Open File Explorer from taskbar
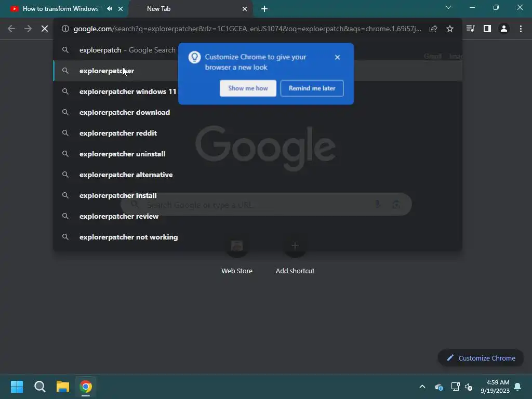This screenshot has height=399, width=532. pyautogui.click(x=63, y=387)
